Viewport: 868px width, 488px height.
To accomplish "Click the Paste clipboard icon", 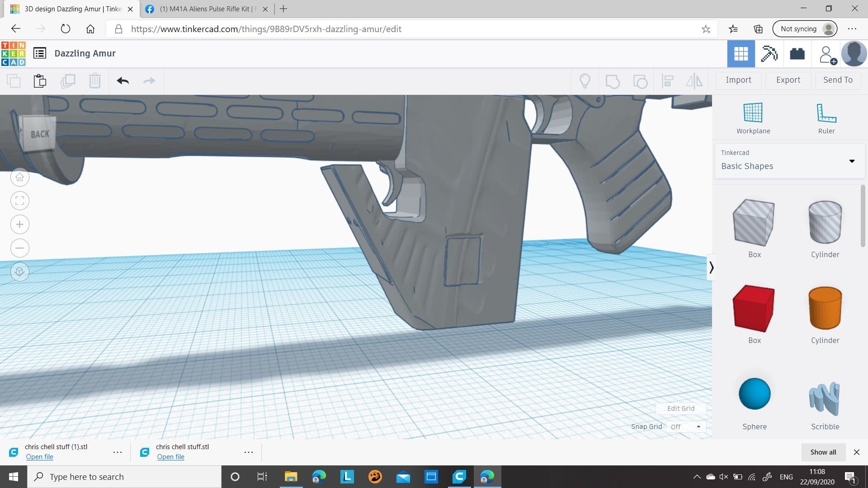I will (40, 81).
